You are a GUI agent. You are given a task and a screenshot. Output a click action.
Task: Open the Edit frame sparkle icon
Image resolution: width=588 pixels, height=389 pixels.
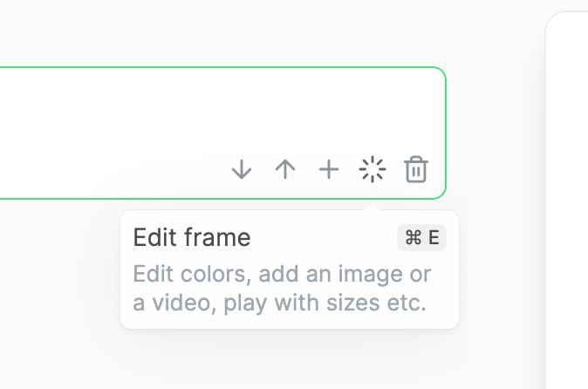(x=373, y=169)
